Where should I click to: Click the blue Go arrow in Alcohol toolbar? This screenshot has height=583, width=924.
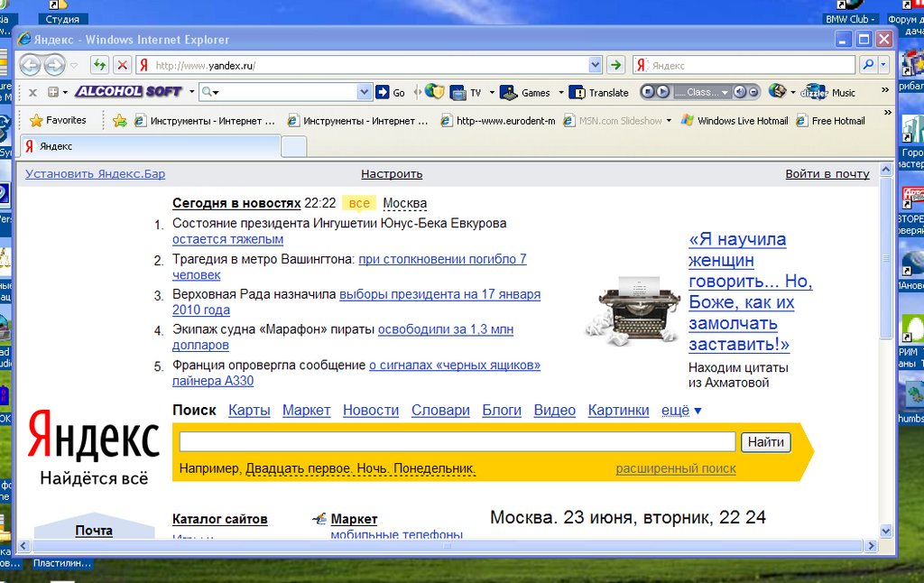point(383,92)
